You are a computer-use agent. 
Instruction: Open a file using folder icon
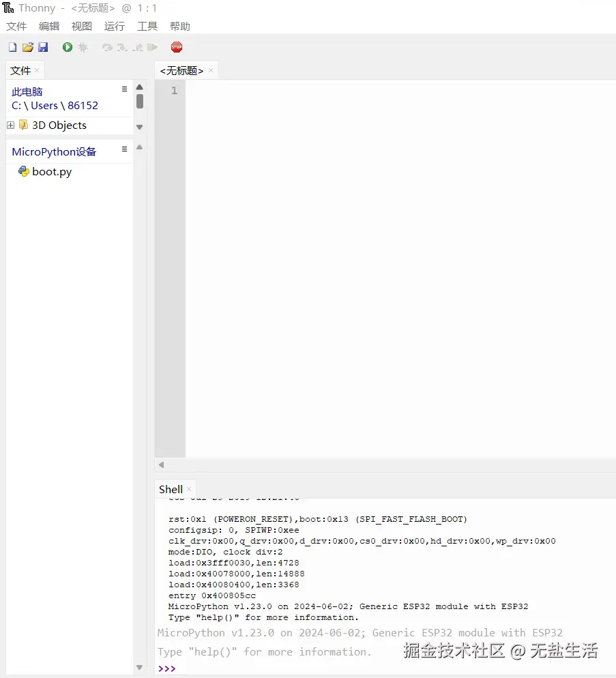point(28,47)
